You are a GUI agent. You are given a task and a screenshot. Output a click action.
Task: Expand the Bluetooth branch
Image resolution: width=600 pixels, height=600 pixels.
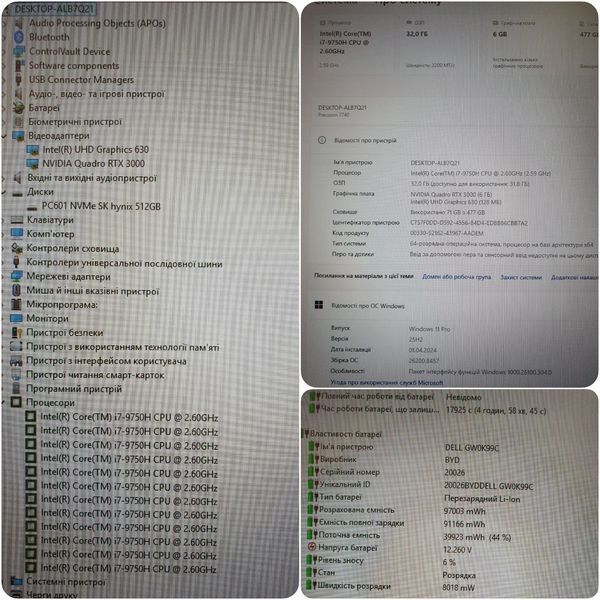click(5, 38)
